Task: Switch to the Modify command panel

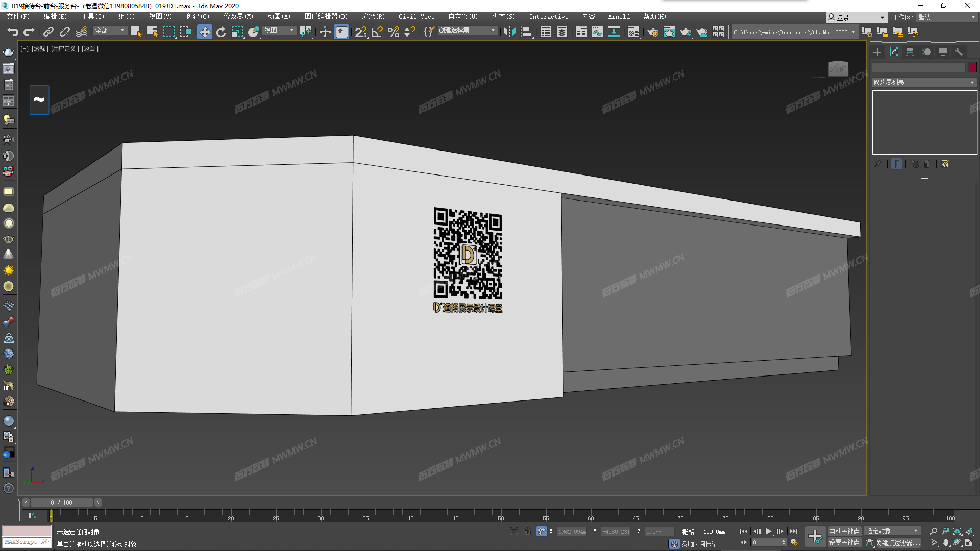Action: [894, 52]
